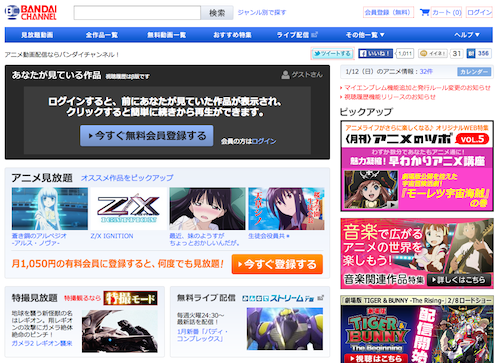Open 蒼き鋼のアルペジオ -アルス・ノヴァ- title link
This screenshot has width=500, height=363.
click(x=39, y=239)
